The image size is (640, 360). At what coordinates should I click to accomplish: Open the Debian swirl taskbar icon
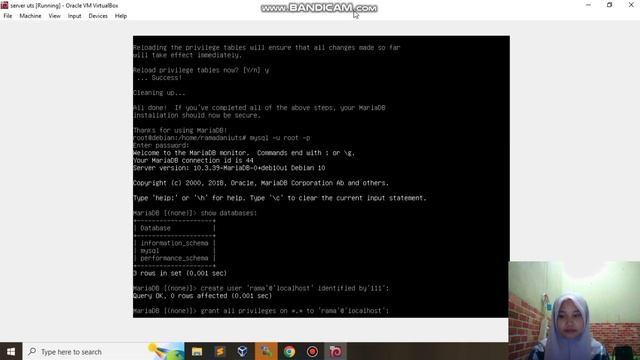tap(336, 351)
